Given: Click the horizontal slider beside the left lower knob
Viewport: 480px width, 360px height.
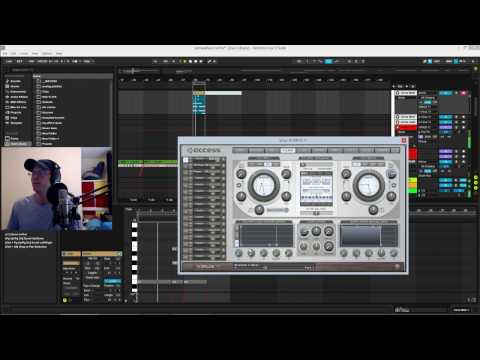Looking at the screenshot, I should [277, 210].
